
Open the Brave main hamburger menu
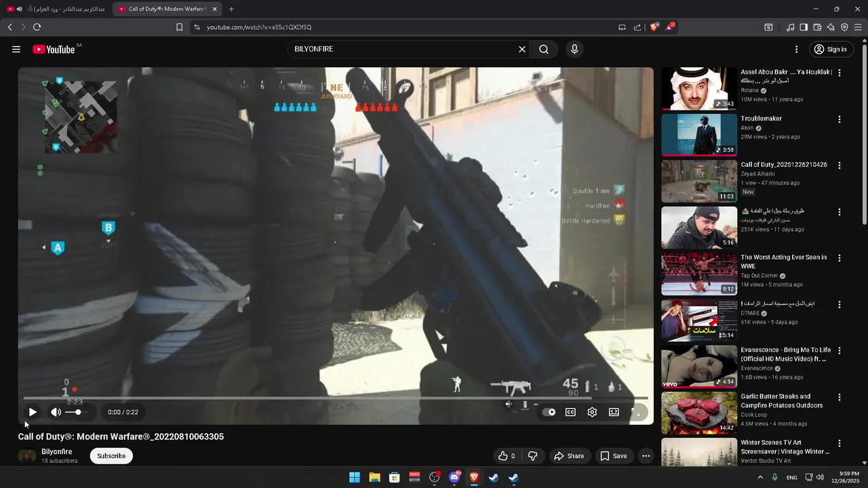tap(858, 27)
